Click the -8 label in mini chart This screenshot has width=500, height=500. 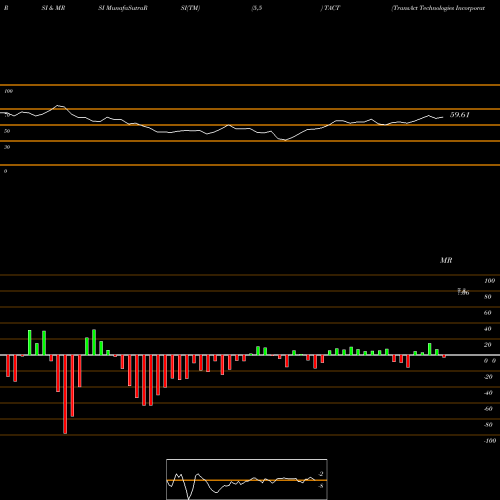321,486
